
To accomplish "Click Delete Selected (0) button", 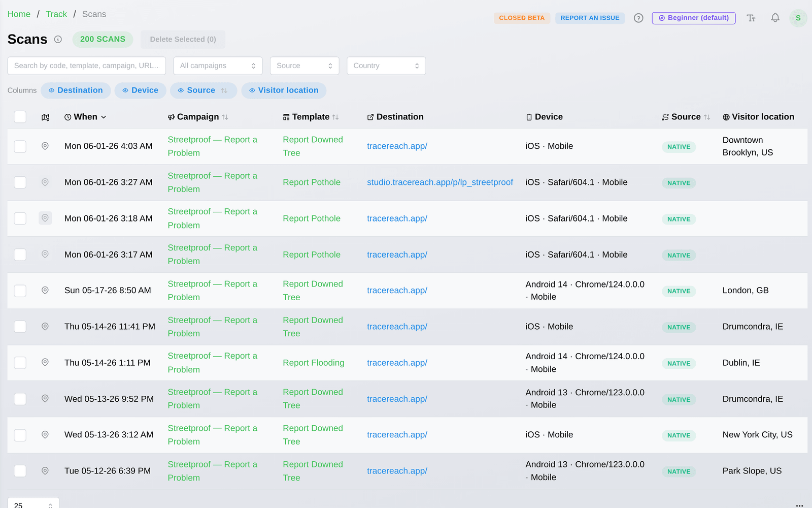I will [183, 39].
